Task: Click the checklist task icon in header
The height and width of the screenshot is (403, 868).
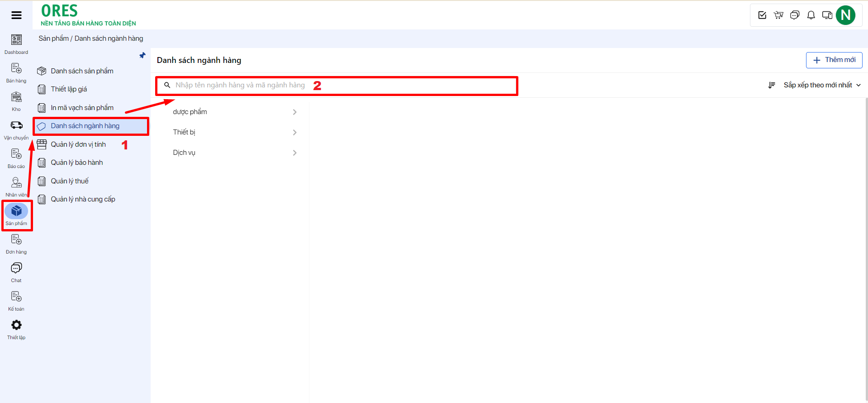Action: 762,15
